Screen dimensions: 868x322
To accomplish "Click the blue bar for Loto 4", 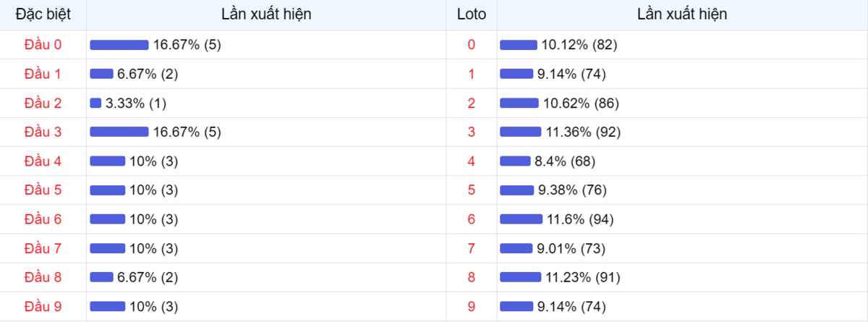I will click(x=515, y=161).
